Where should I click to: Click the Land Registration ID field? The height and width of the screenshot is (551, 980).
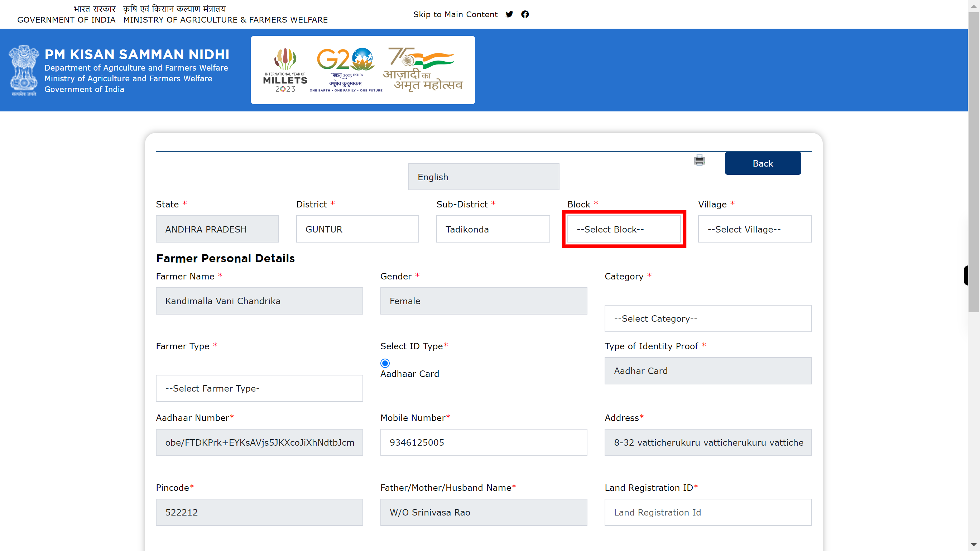(x=707, y=513)
